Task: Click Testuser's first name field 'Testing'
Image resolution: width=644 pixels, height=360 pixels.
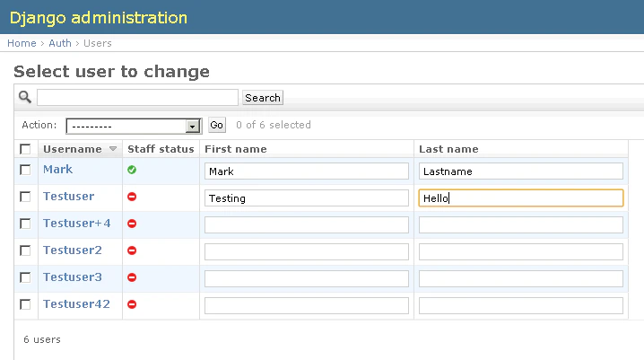Action: 307,198
